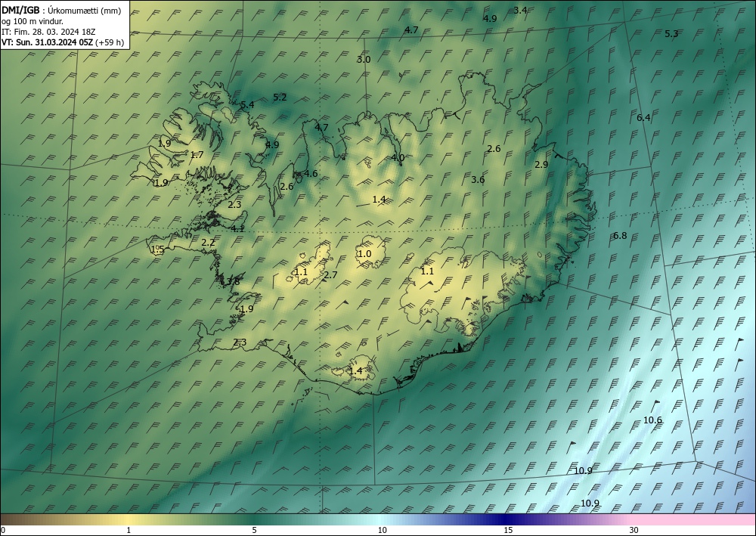Image resolution: width=756 pixels, height=536 pixels.
Task: Click the 5.2 value label
Action: [x=280, y=98]
